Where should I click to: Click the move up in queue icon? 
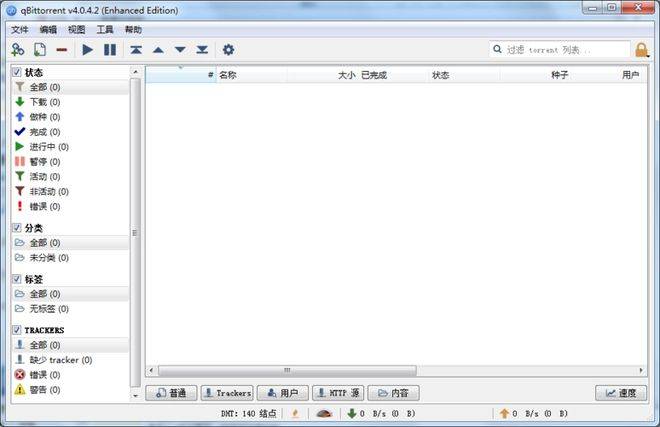(x=158, y=50)
